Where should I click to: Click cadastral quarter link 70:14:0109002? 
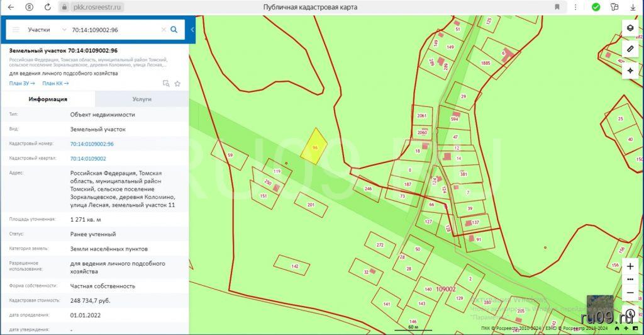coord(88,159)
